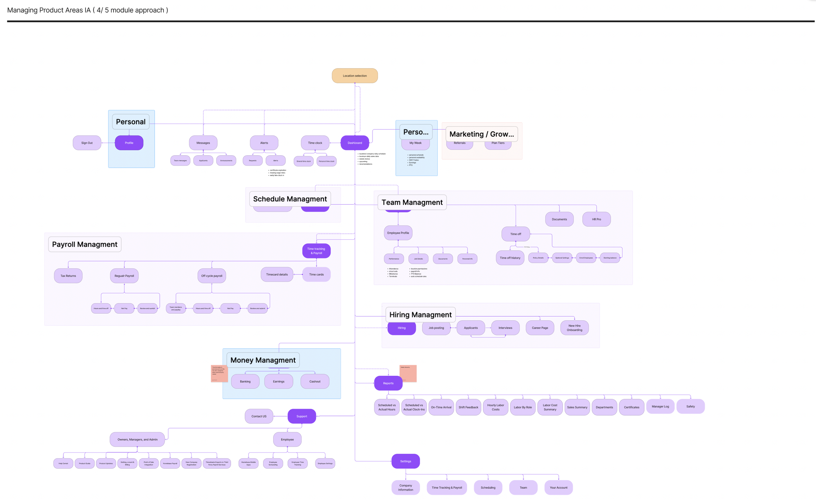
Task: Click the New Hire Onboarding node
Action: tap(574, 328)
